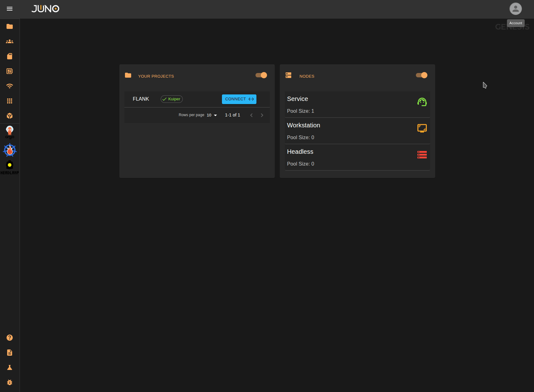This screenshot has width=534, height=392.
Task: Toggle the switch on YOUR PROJECTS panel
Action: pyautogui.click(x=261, y=75)
